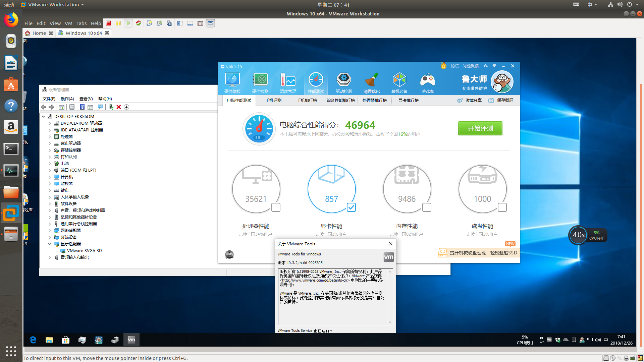The height and width of the screenshot is (362, 644).
Task: Open the VM menu in VMware
Action: point(68,23)
